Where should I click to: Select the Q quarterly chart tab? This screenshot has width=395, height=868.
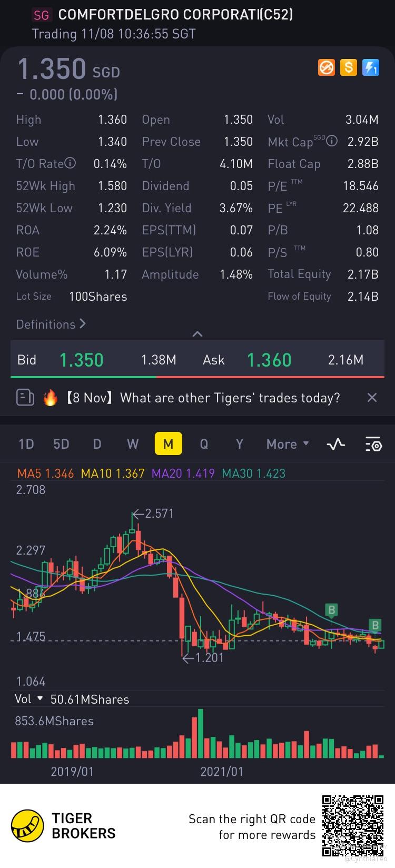[204, 444]
